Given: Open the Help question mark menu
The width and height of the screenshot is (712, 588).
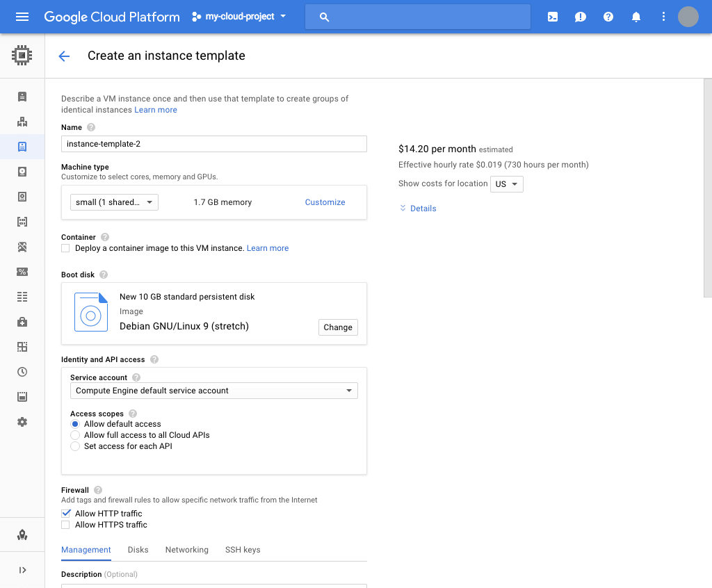Looking at the screenshot, I should pos(608,17).
